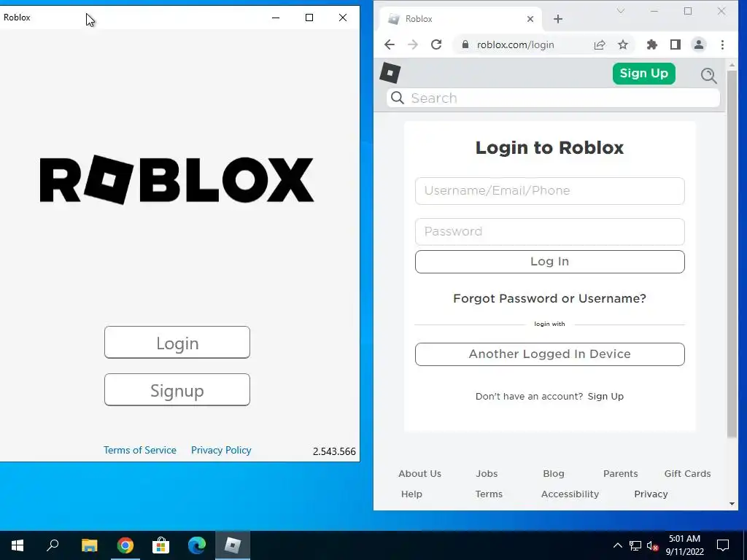The image size is (747, 560).
Task: Reload the roblox.com/login page
Action: pos(436,44)
